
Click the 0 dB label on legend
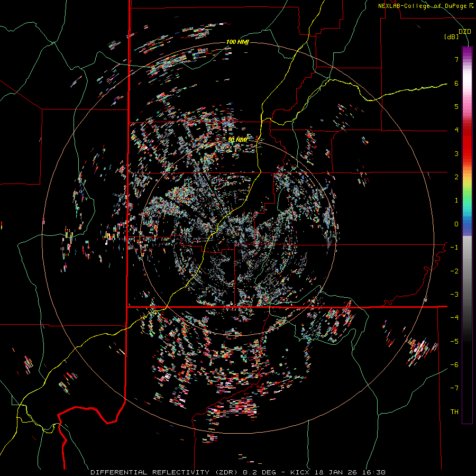click(x=456, y=224)
